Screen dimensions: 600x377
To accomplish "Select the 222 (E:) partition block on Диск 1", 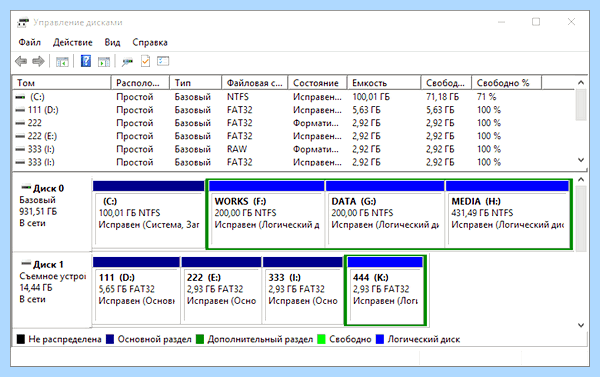I will coord(221,291).
